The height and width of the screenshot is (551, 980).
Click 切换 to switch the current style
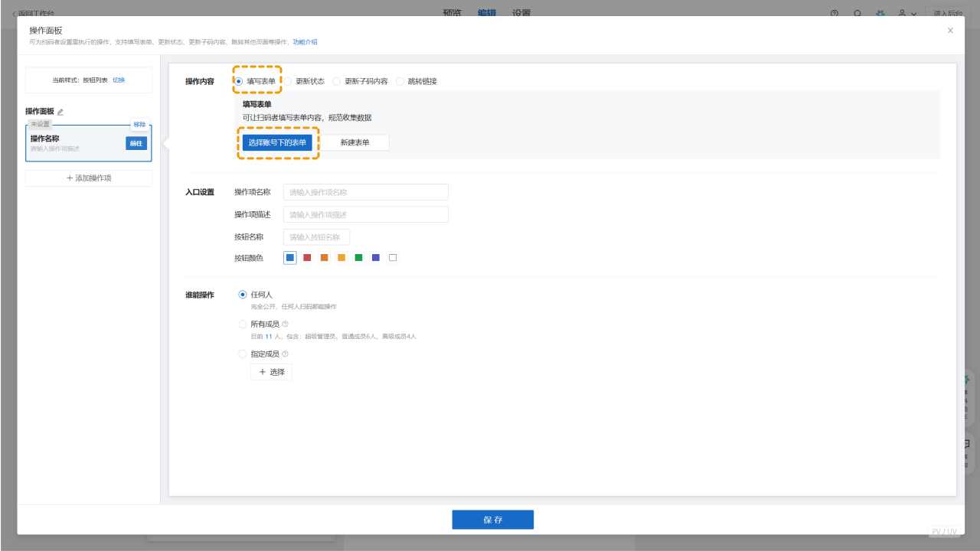coord(119,80)
